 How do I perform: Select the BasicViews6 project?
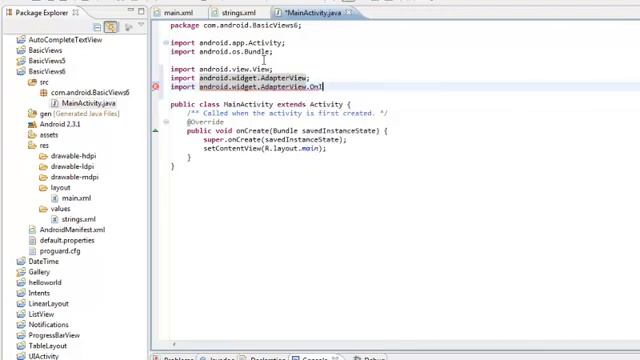click(x=47, y=71)
